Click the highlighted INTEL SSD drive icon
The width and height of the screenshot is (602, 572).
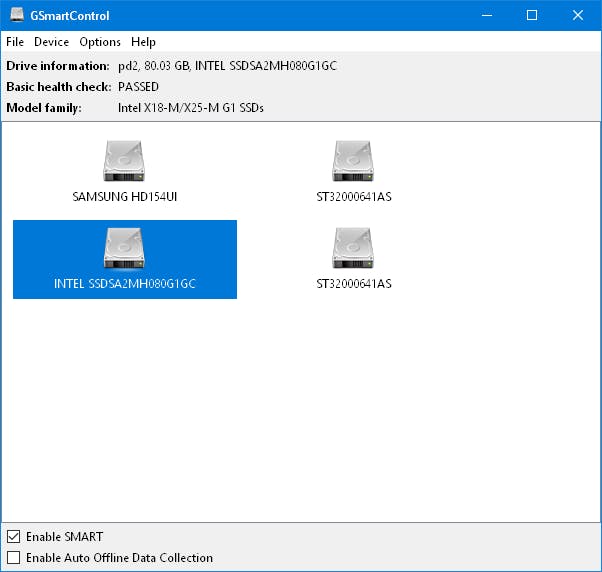(125, 248)
